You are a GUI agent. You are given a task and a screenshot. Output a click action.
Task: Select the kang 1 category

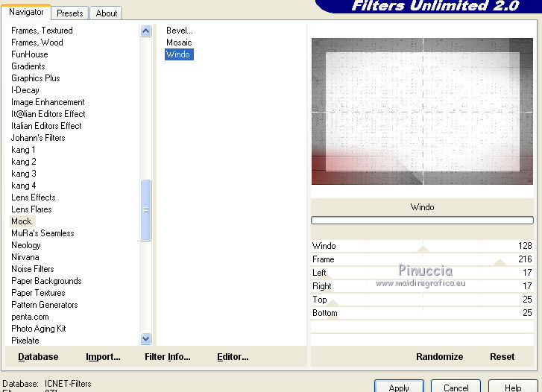pos(23,150)
